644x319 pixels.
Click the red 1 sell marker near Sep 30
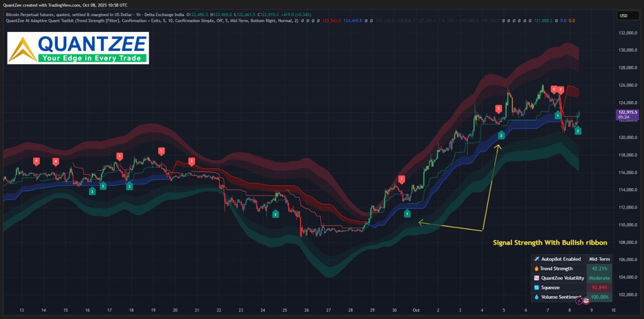point(401,179)
